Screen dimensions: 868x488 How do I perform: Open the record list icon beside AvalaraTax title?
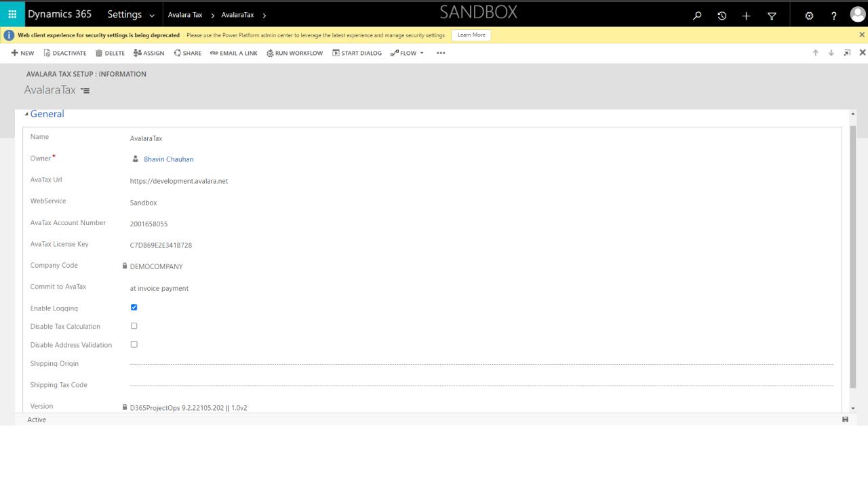[85, 90]
